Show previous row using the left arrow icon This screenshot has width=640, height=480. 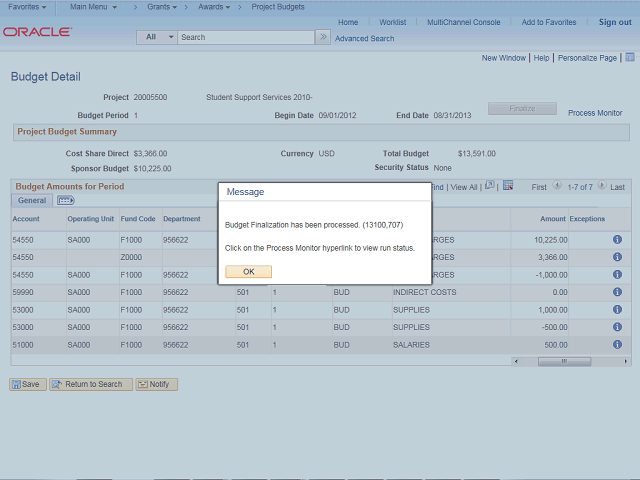(x=557, y=187)
